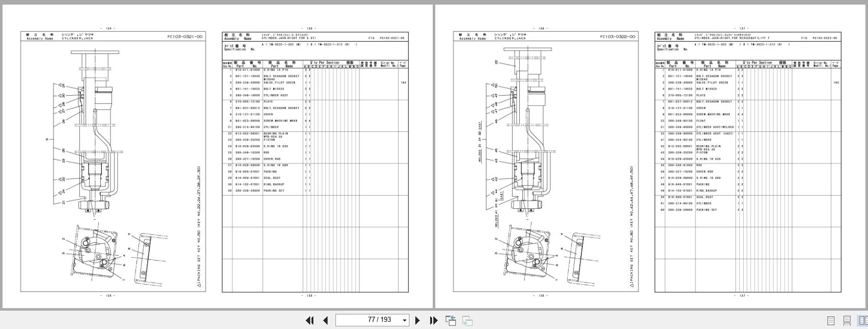Go to the previous page
Viewport: 868px width, 329px height.
click(325, 320)
